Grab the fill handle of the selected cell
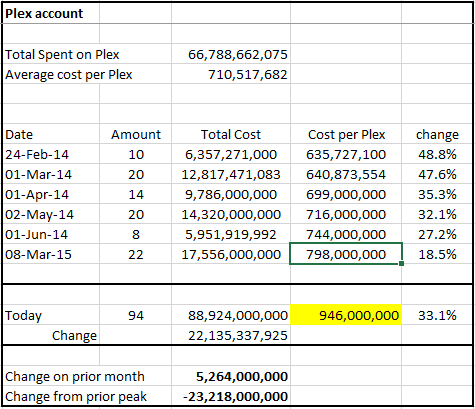The image size is (475, 409). pyautogui.click(x=402, y=264)
